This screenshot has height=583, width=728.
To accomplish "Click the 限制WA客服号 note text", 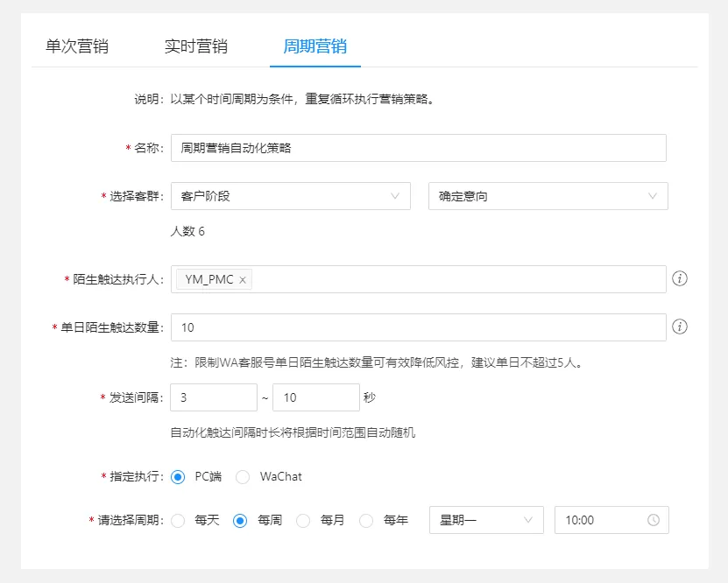I will coord(377,362).
